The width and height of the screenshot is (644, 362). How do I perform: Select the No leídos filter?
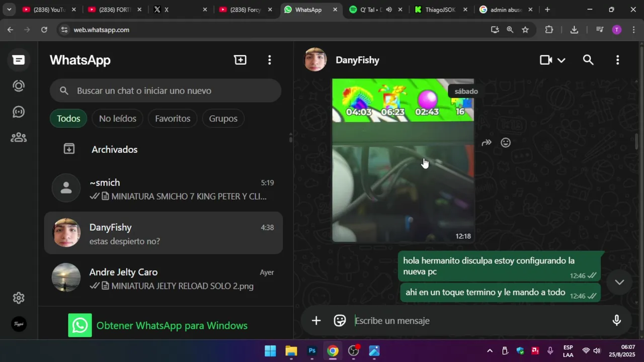click(118, 119)
